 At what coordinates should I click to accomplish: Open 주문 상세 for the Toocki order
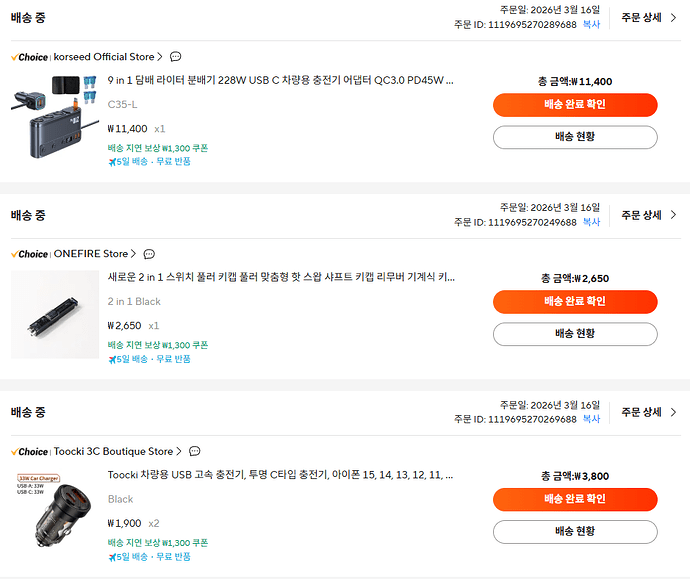(648, 412)
